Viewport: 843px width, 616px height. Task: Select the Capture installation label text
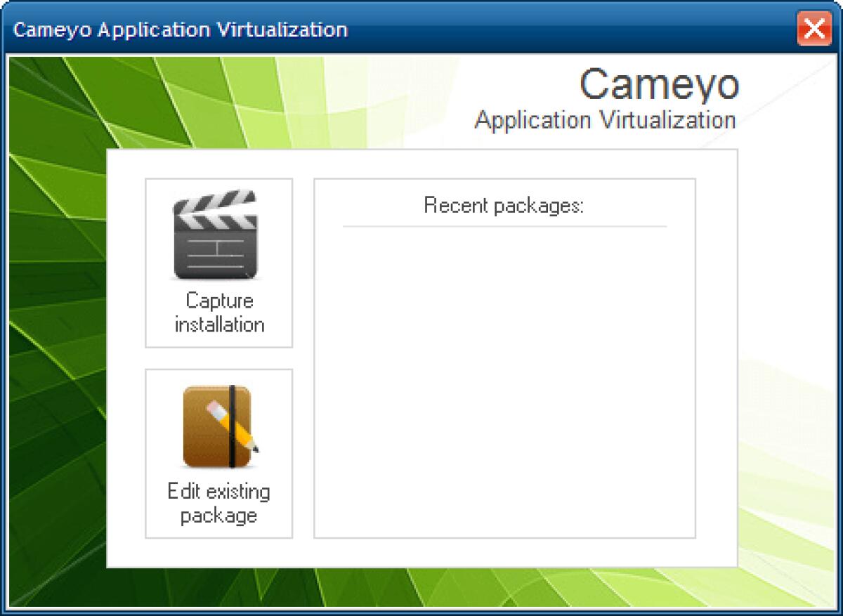click(x=218, y=313)
